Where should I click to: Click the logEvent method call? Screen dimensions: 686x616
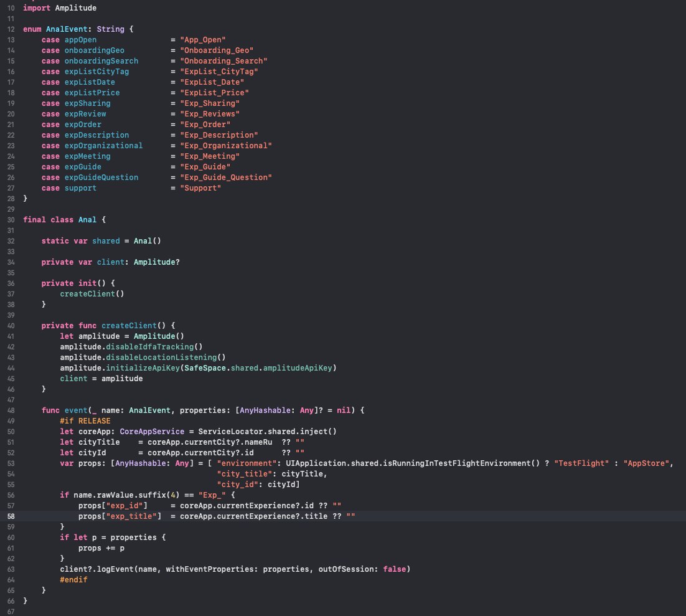115,569
